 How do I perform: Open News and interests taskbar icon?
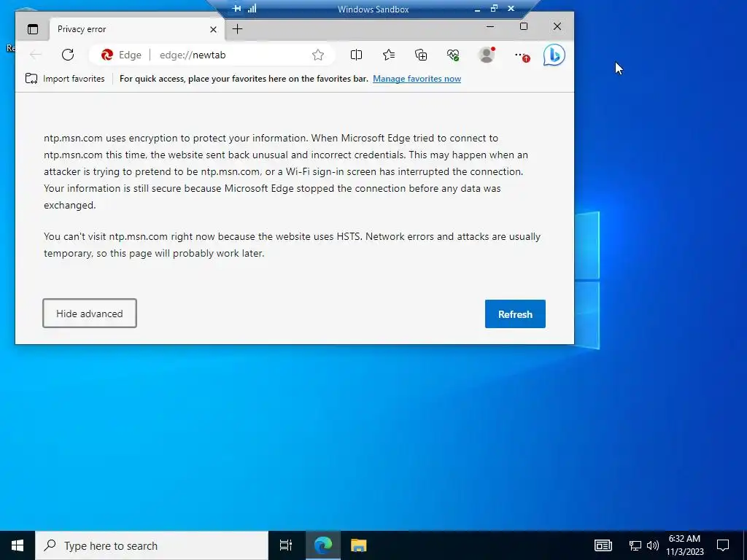(603, 545)
